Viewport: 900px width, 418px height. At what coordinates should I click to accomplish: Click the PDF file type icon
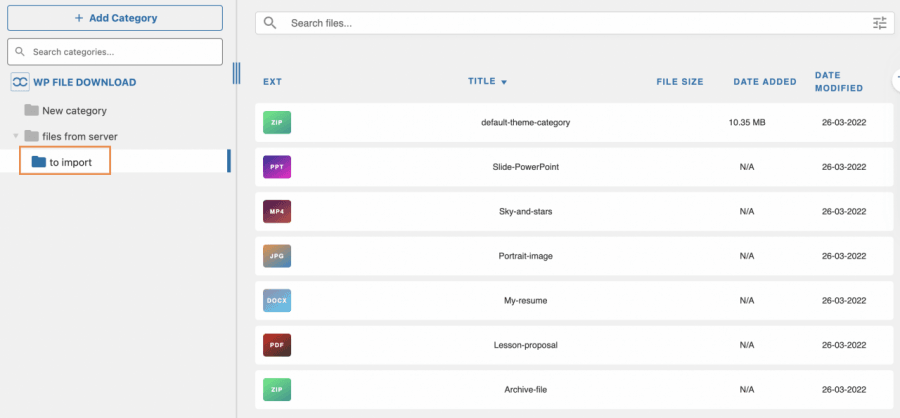tap(277, 345)
